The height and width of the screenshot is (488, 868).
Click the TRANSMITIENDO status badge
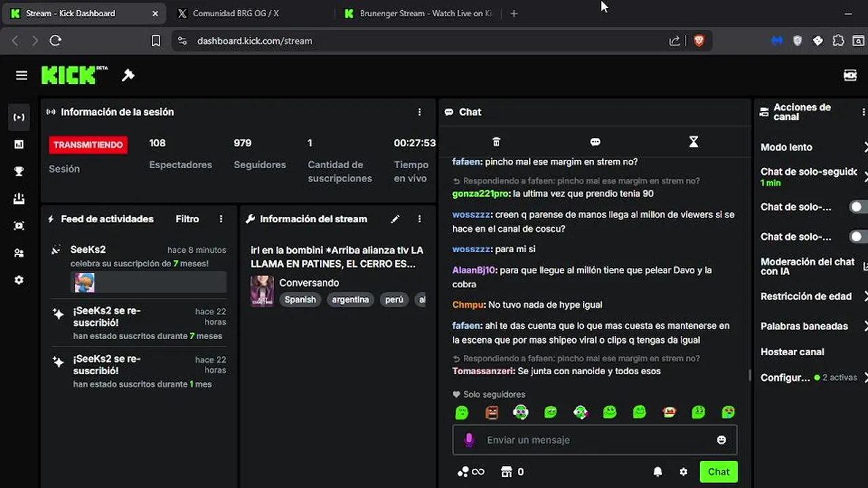(88, 144)
